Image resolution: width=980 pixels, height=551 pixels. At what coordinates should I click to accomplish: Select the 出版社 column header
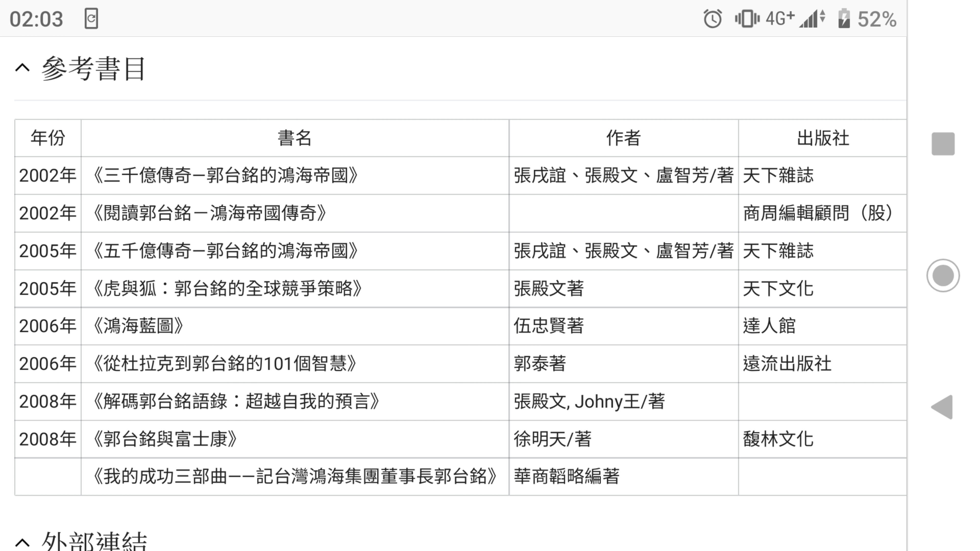click(x=823, y=138)
